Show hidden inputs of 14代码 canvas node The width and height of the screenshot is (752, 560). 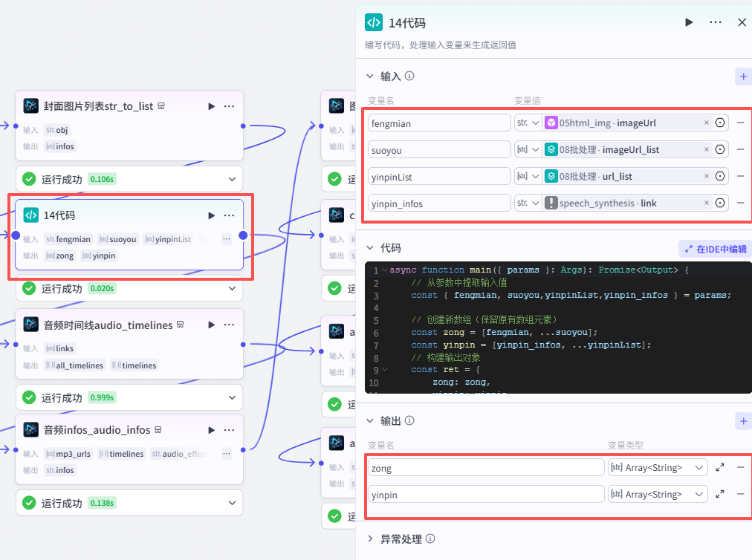point(227,238)
